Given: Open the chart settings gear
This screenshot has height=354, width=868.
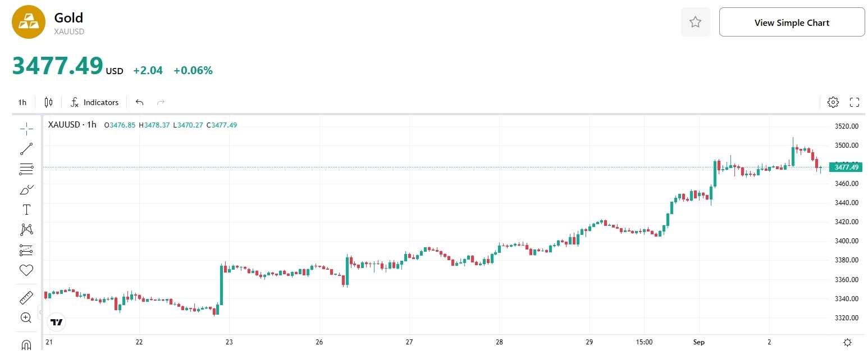Looking at the screenshot, I should click(x=833, y=102).
